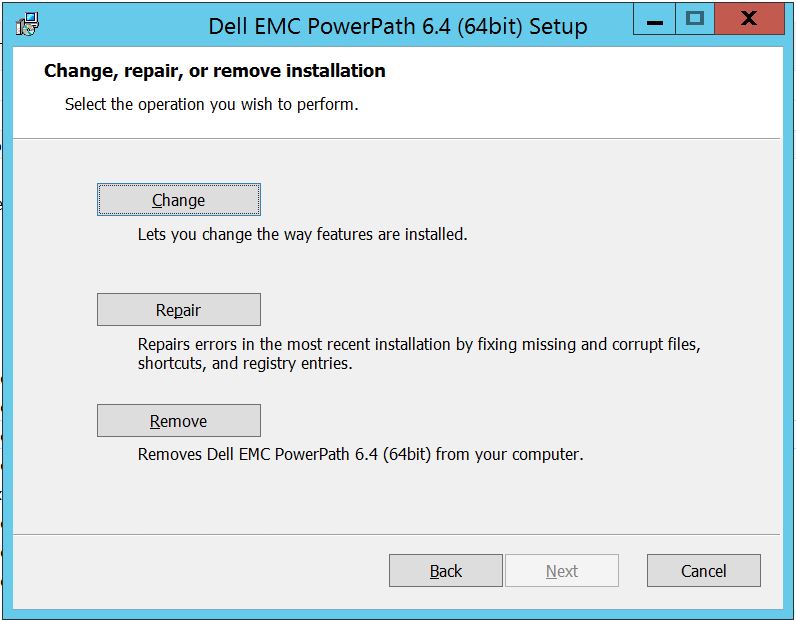Minimize the PowerPath Setup window
This screenshot has height=620, width=796.
[656, 20]
